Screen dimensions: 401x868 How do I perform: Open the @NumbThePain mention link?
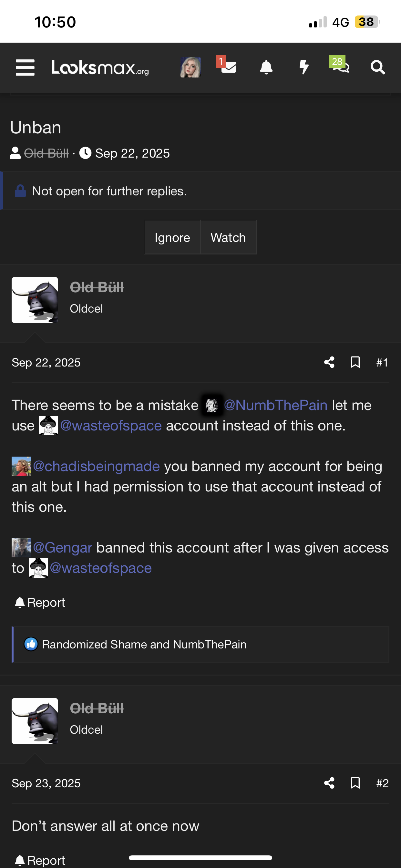tap(275, 405)
